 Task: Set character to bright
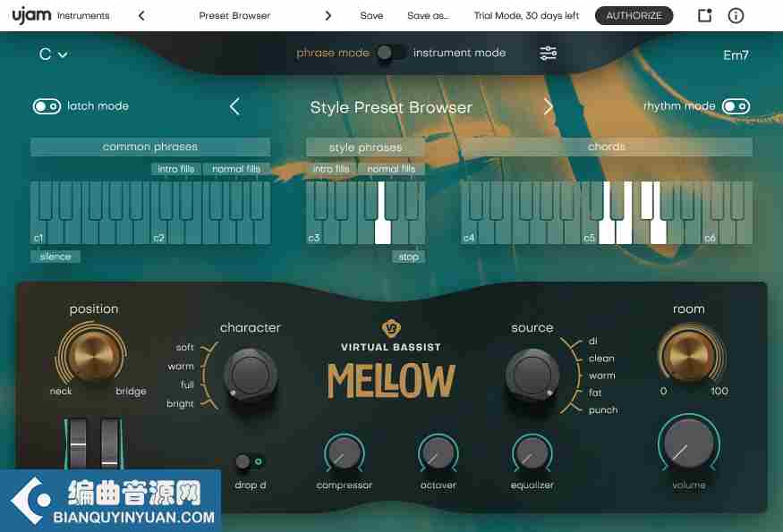click(x=180, y=404)
